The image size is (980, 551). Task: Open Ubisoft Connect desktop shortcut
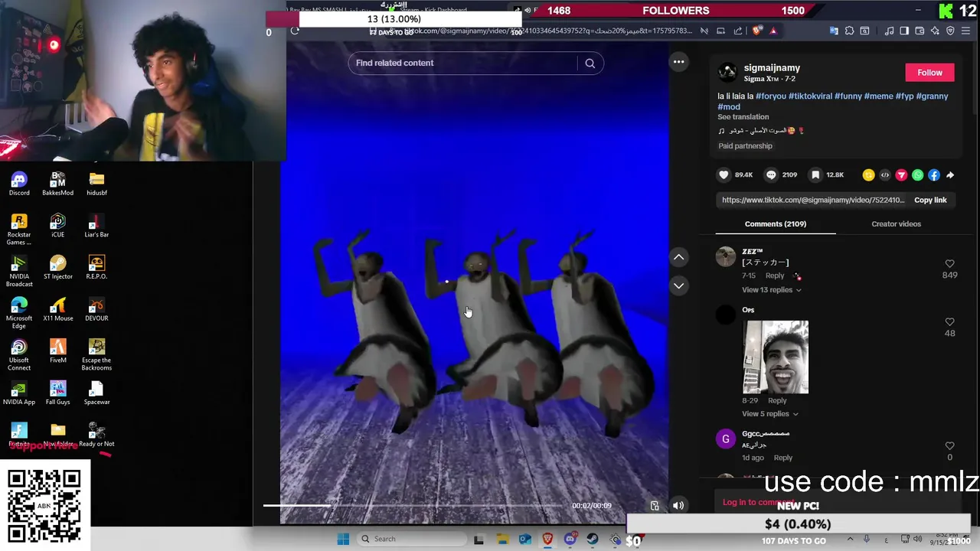point(19,355)
